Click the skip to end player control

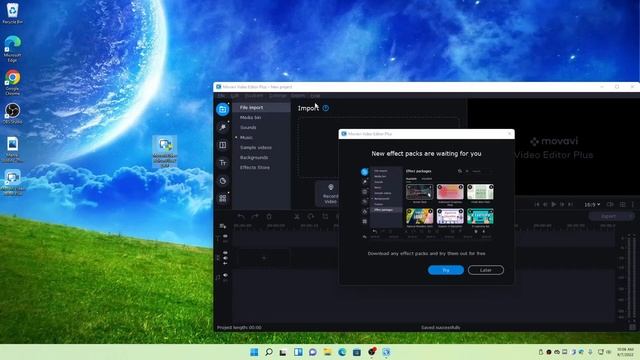[x=571, y=204]
